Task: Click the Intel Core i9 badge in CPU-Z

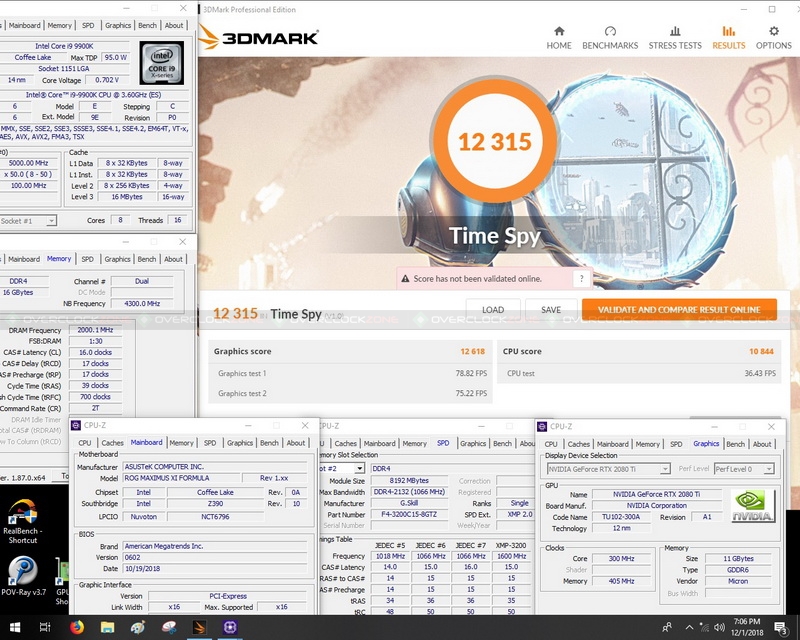Action: (x=162, y=63)
